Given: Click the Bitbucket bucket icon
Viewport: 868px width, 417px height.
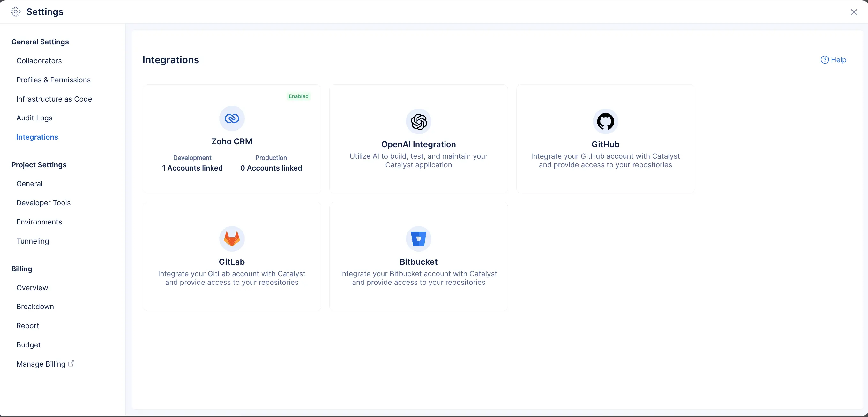Looking at the screenshot, I should 418,239.
